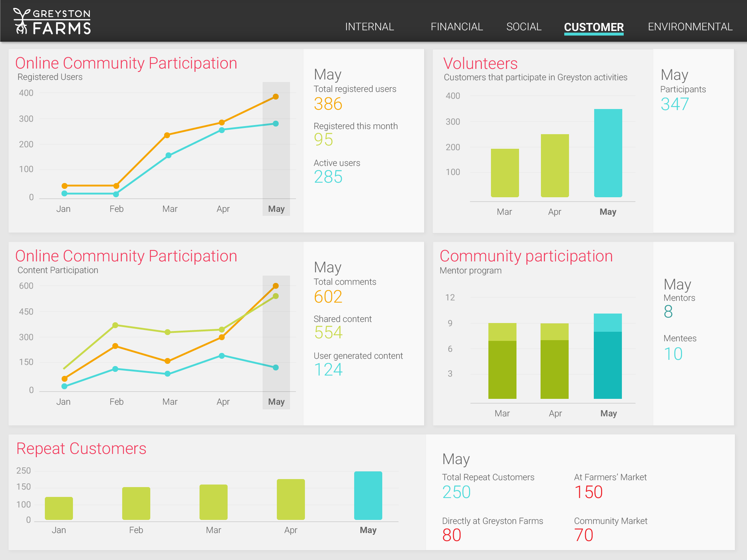Select the Jan bar in Repeat Customers chart

point(59,508)
